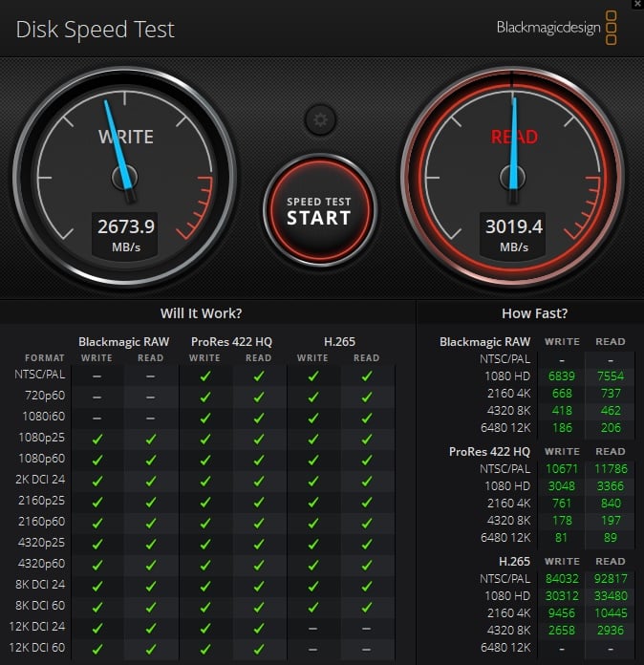The width and height of the screenshot is (644, 665).
Task: Click the READ gauge dial
Action: (x=513, y=177)
